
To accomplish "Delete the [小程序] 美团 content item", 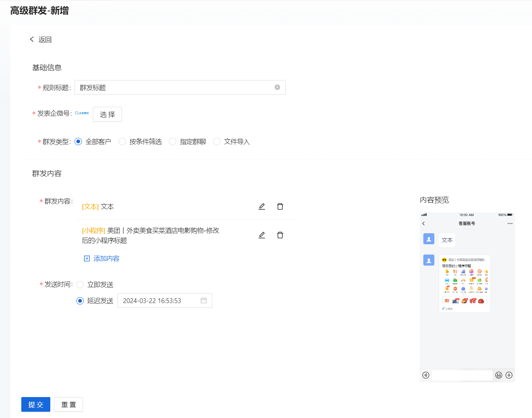I will tap(280, 235).
